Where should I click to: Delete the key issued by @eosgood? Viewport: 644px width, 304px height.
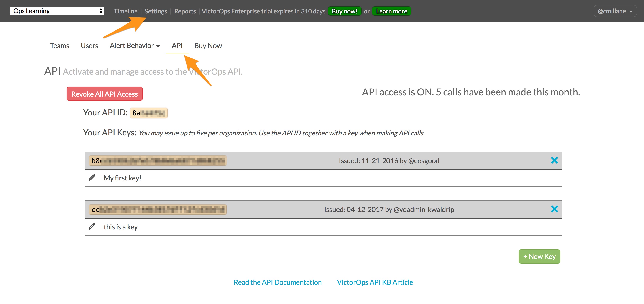point(554,160)
